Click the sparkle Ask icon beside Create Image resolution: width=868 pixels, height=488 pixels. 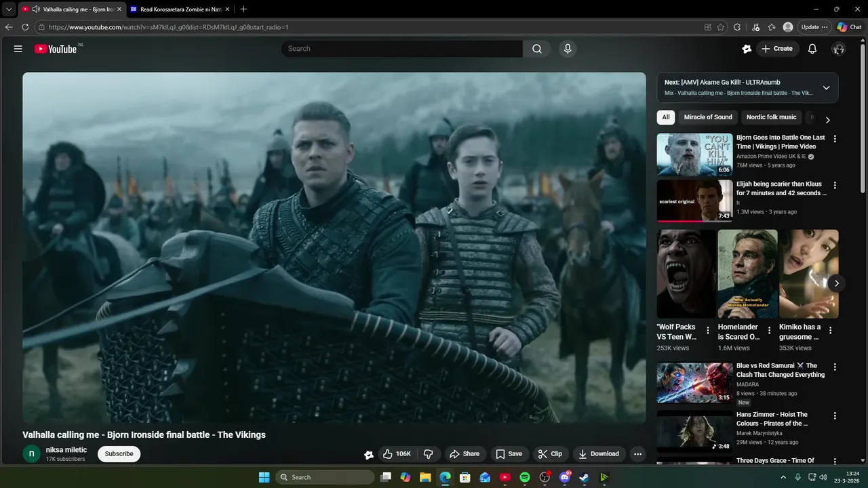(x=747, y=49)
